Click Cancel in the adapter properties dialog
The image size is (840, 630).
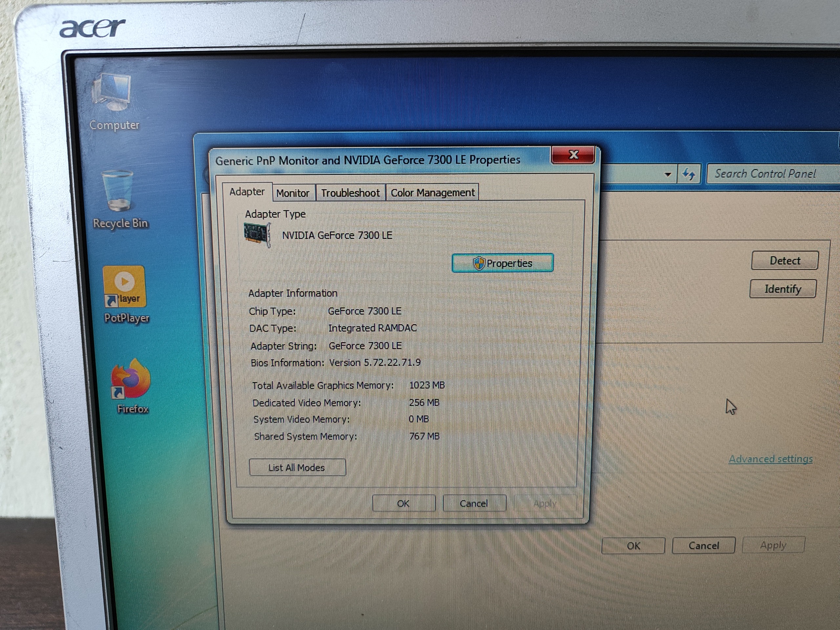[x=474, y=504]
